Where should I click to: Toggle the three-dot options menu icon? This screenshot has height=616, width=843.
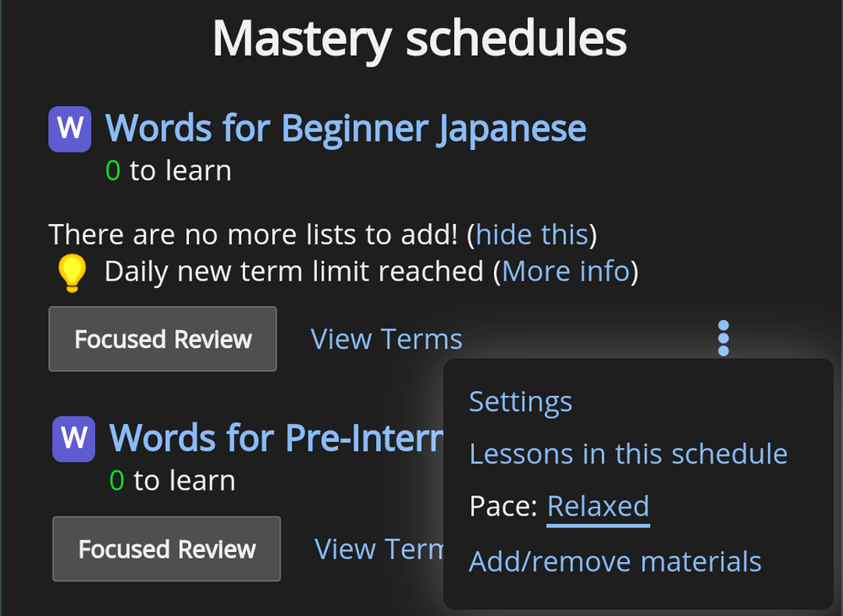click(723, 338)
